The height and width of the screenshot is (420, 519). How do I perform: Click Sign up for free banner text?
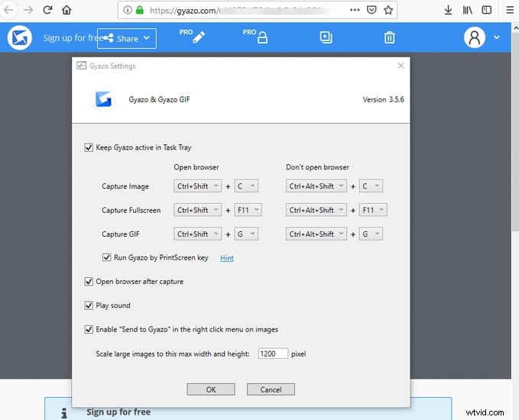coord(118,412)
